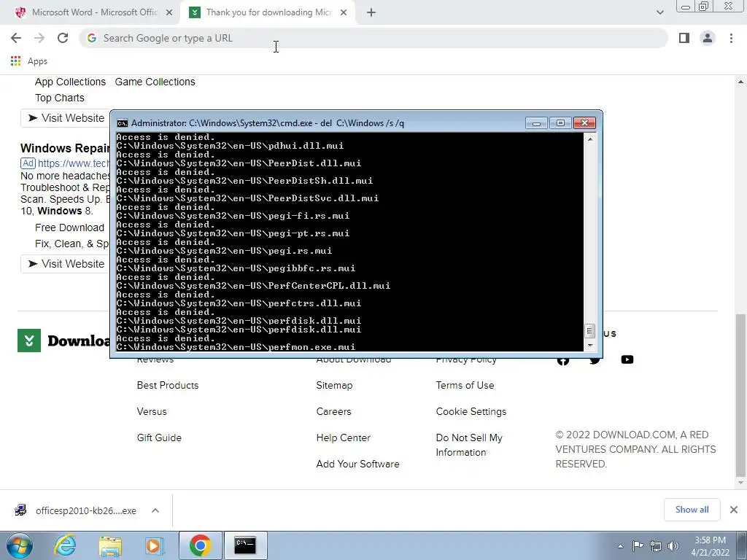The image size is (747, 560).
Task: Open the Careers footer link
Action: [333, 411]
